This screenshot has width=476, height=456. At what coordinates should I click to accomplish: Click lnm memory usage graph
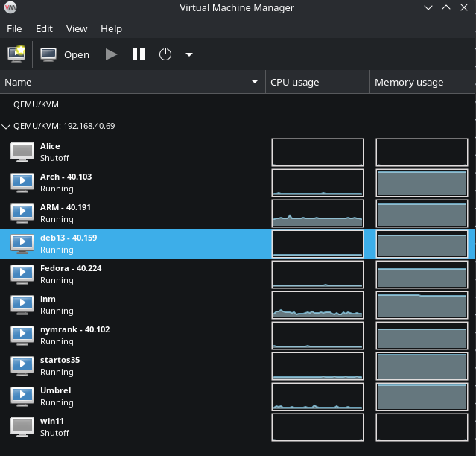point(422,305)
